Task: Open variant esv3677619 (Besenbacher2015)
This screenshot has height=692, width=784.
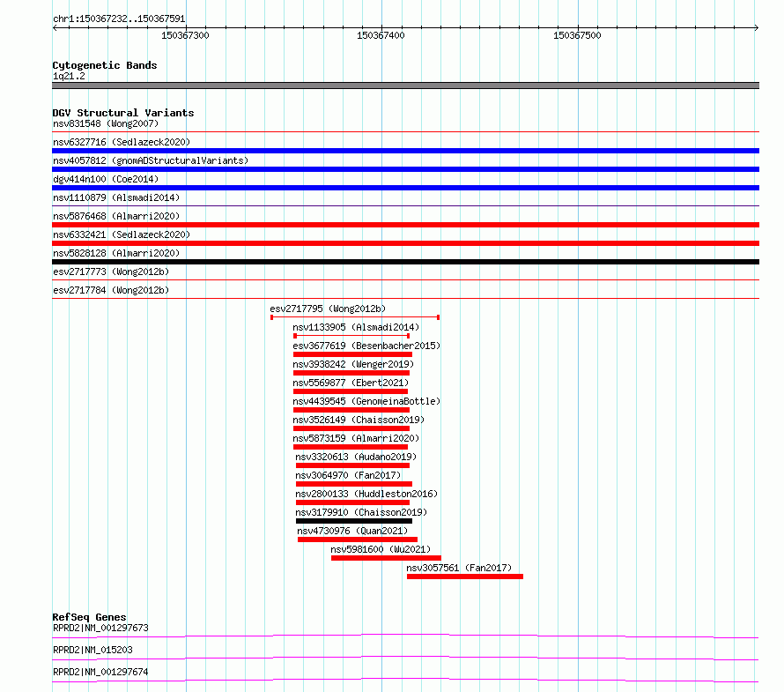Action: click(366, 346)
